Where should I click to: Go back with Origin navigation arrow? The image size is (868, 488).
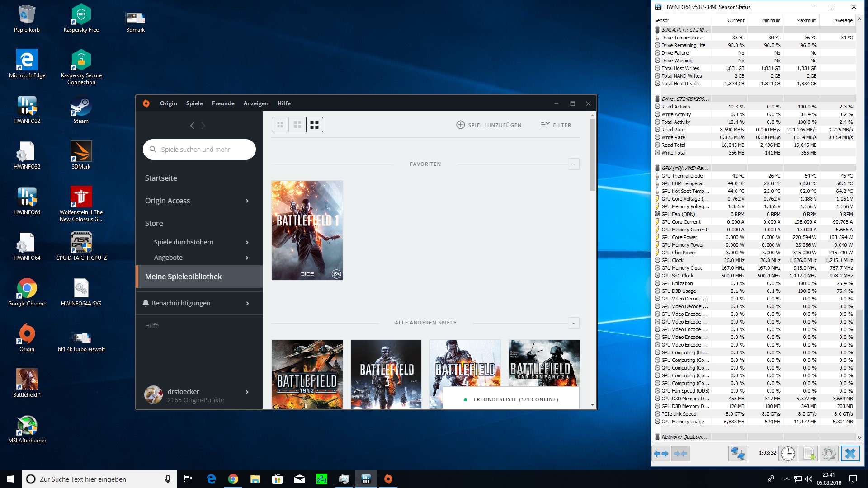192,126
